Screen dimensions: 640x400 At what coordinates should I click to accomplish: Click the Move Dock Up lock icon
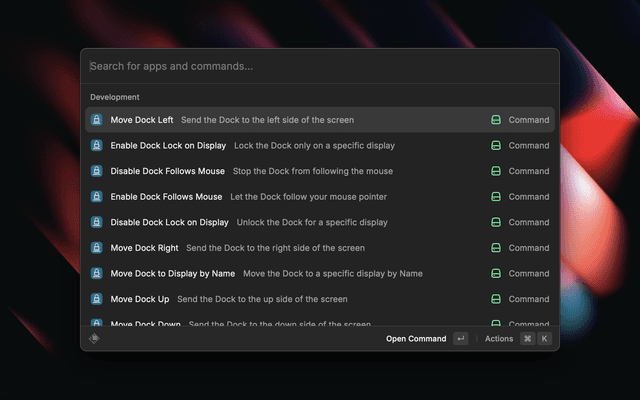pos(96,299)
